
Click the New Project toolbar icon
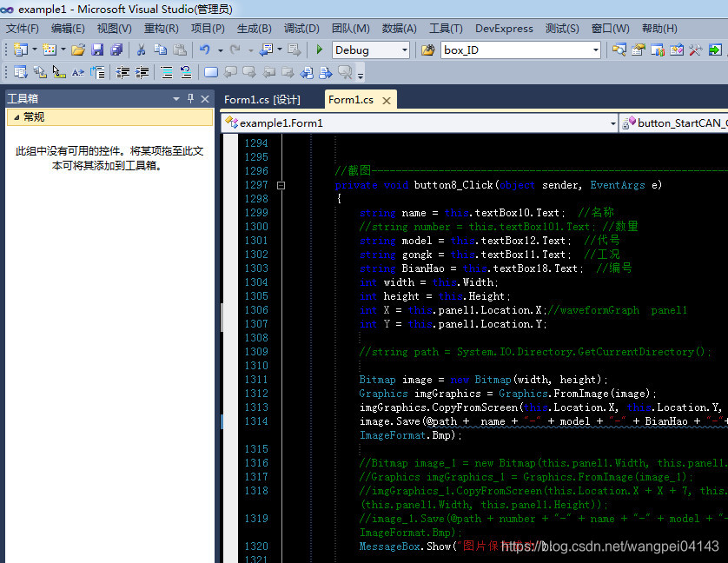[x=21, y=50]
